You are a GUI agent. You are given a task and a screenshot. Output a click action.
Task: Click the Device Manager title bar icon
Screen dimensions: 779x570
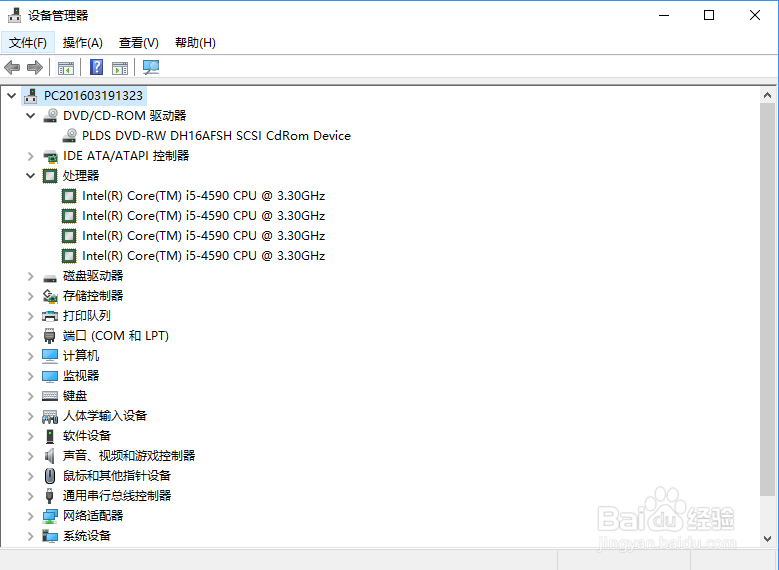click(x=14, y=15)
